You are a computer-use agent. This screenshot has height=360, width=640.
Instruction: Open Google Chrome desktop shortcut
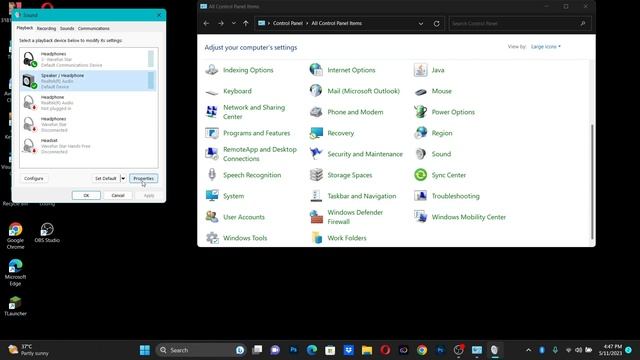16,236
